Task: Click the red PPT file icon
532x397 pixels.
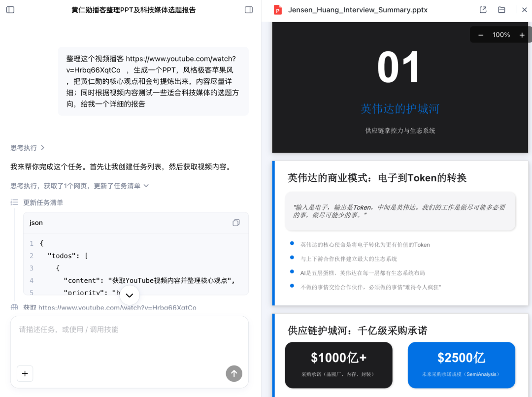Action: click(x=278, y=10)
